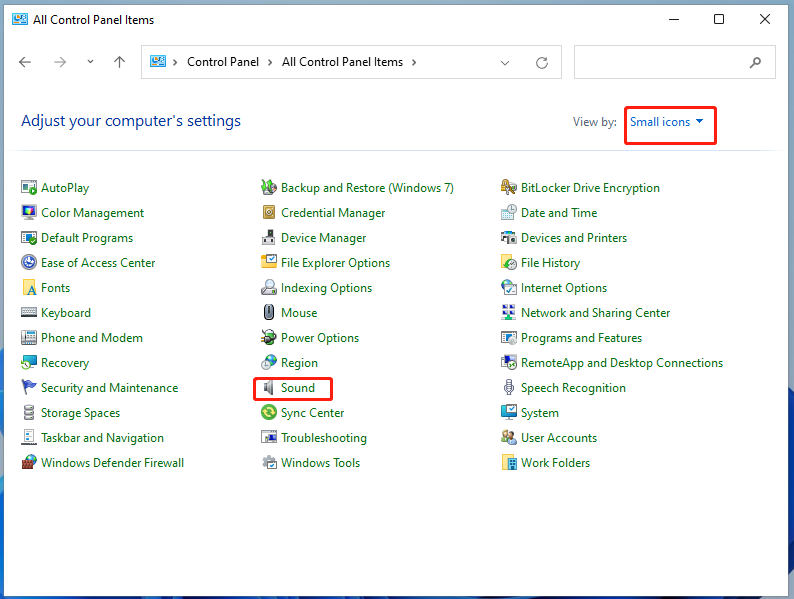
Task: Refresh the Control Panel view
Action: pyautogui.click(x=542, y=63)
